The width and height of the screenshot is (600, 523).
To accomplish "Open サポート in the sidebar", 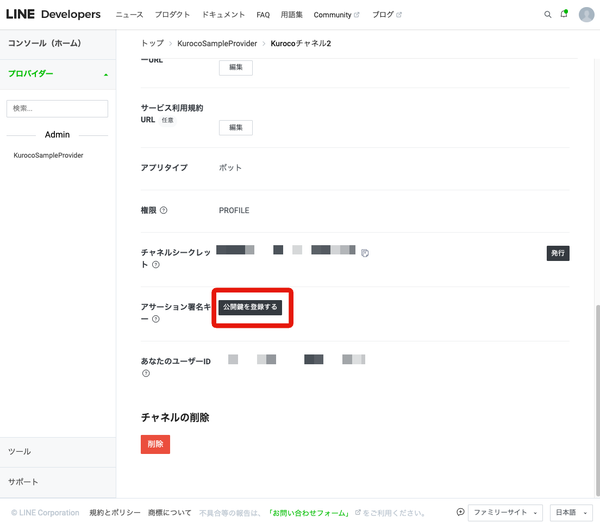I will click(58, 482).
